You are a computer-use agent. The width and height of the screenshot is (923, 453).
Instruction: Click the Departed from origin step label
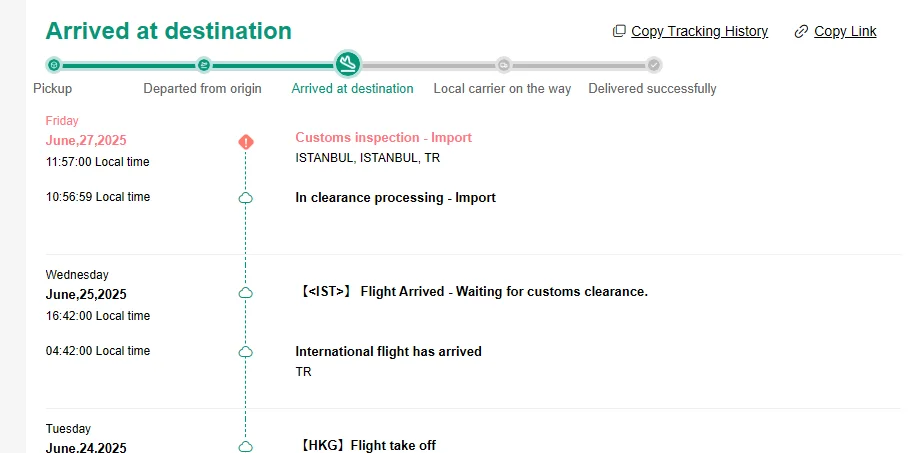click(x=202, y=89)
